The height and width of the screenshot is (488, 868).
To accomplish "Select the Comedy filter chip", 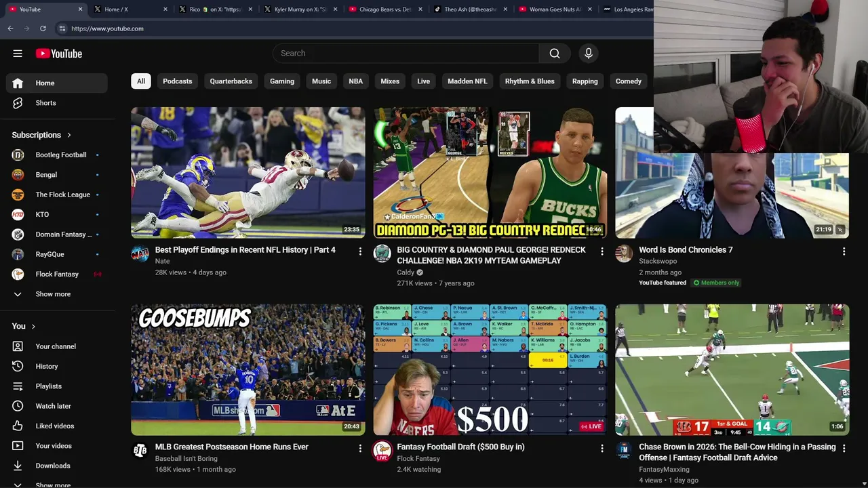I will pos(629,81).
